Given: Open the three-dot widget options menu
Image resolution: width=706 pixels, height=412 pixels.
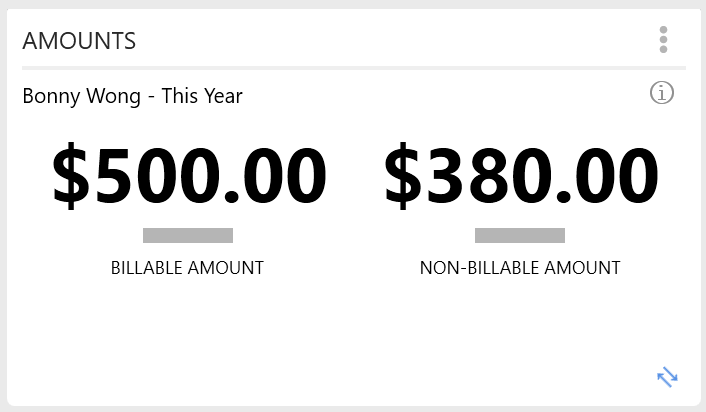Looking at the screenshot, I should (x=663, y=40).
